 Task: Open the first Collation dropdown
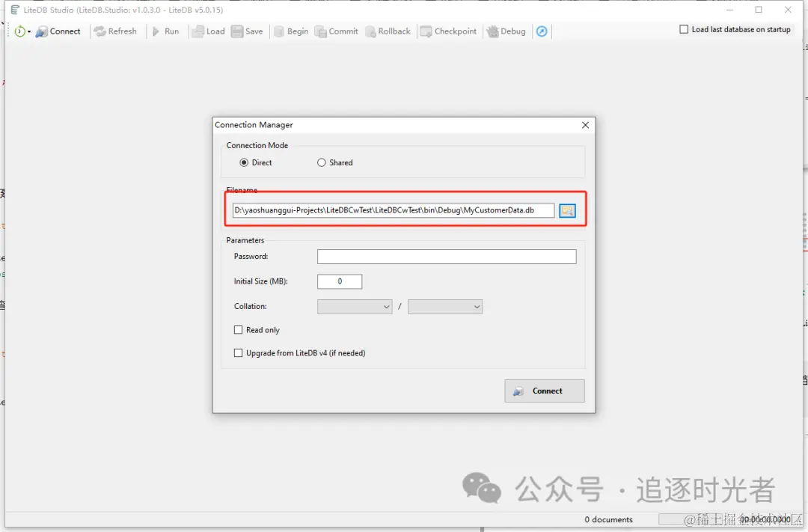coord(355,307)
